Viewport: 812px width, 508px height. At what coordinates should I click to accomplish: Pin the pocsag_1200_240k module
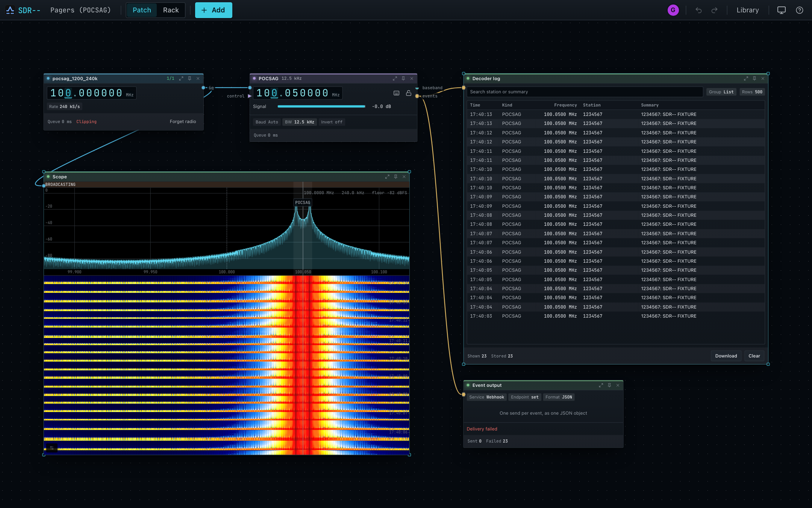pos(189,79)
